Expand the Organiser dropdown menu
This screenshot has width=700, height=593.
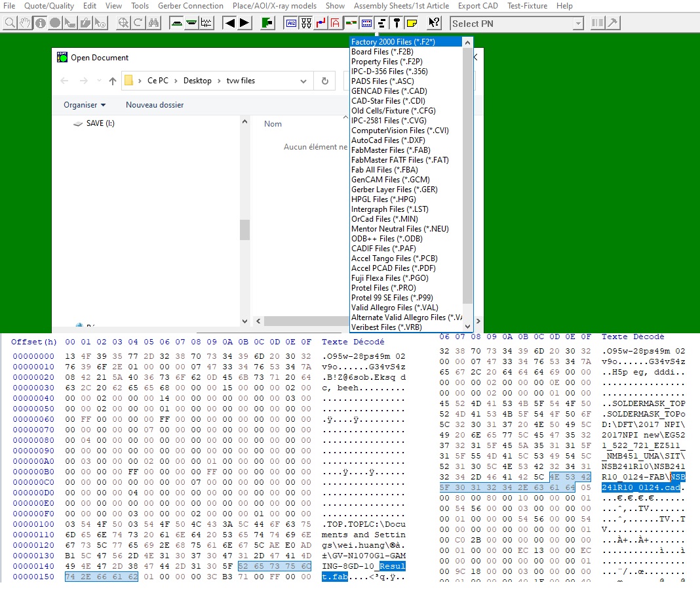click(x=85, y=105)
